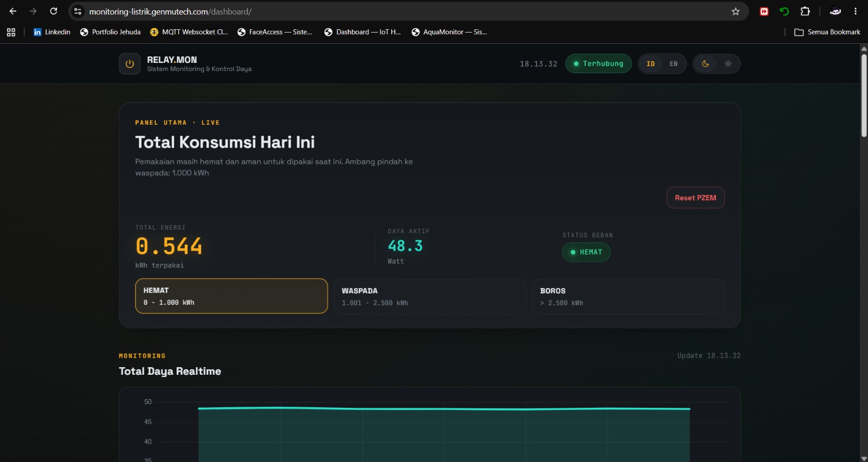868x462 pixels.
Task: Open the MQTT Websocket Client bookmark
Action: pos(189,32)
